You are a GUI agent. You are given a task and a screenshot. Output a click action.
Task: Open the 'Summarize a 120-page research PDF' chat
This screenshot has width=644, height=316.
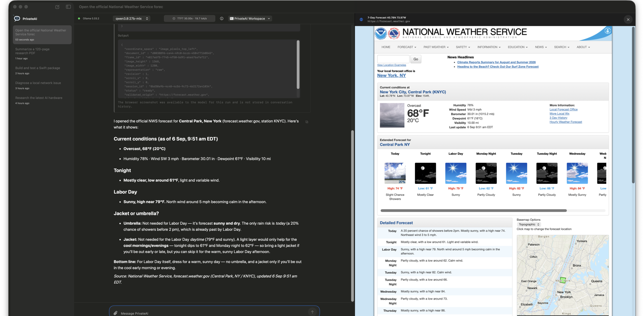coord(42,53)
